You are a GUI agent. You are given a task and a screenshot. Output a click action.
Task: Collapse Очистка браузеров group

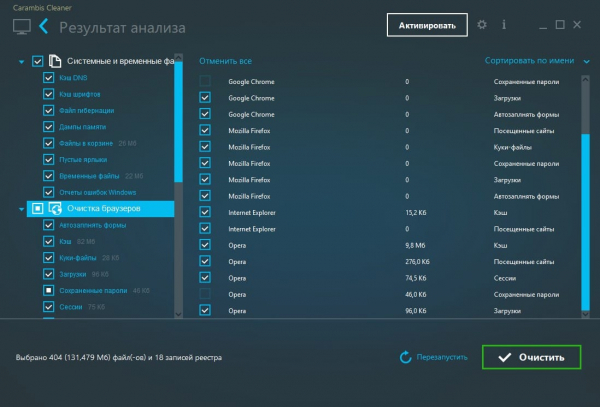click(21, 209)
